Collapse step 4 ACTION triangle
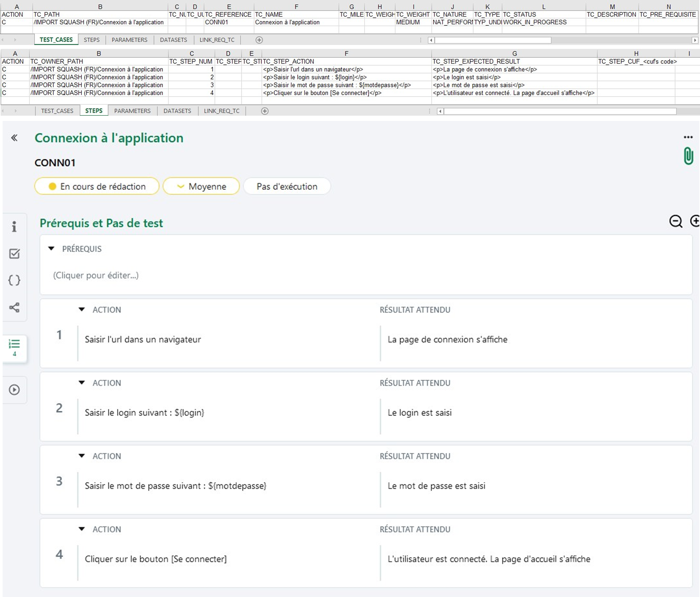The image size is (700, 597). [82, 529]
